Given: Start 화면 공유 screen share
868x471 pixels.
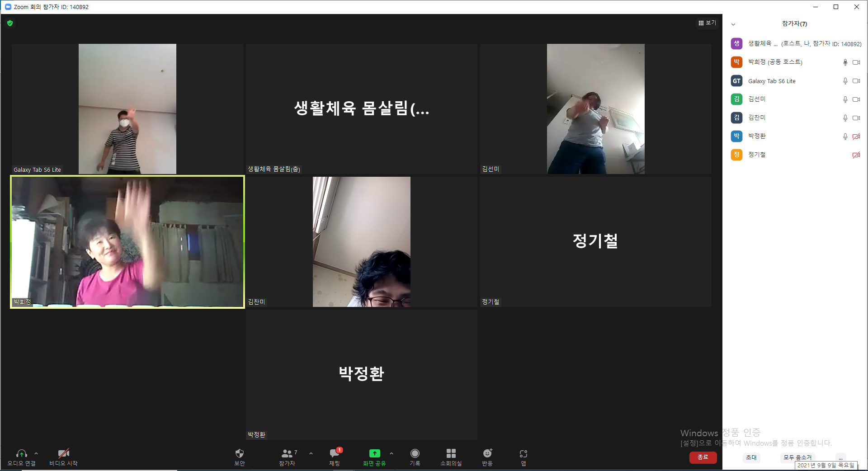Looking at the screenshot, I should 374,457.
